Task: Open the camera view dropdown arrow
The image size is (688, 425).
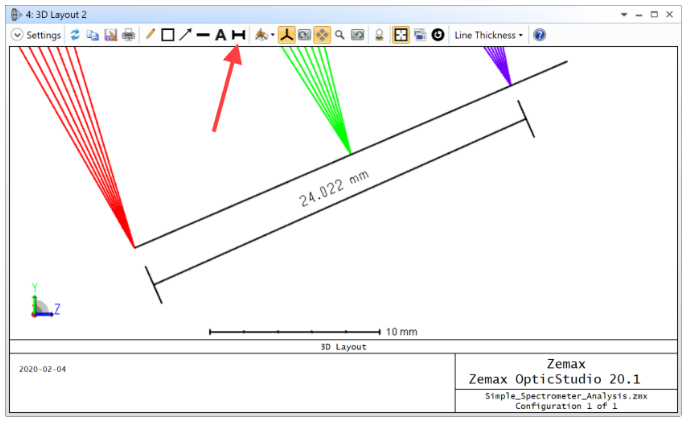Action: (x=273, y=36)
